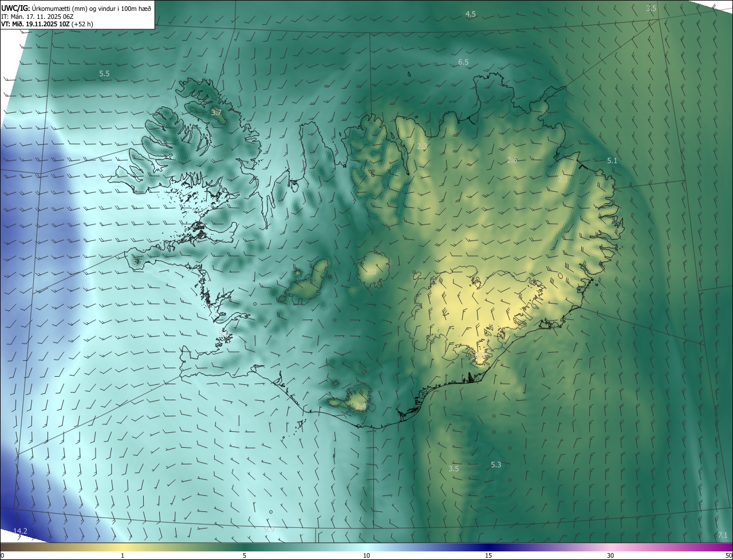Click the 4.5 value label
This screenshot has height=560, width=733.
[471, 14]
